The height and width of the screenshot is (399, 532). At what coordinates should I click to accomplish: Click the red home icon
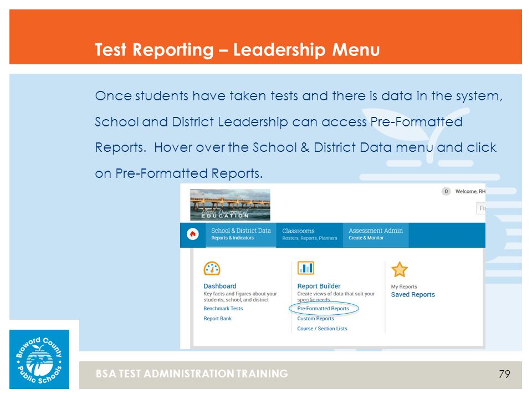(193, 234)
